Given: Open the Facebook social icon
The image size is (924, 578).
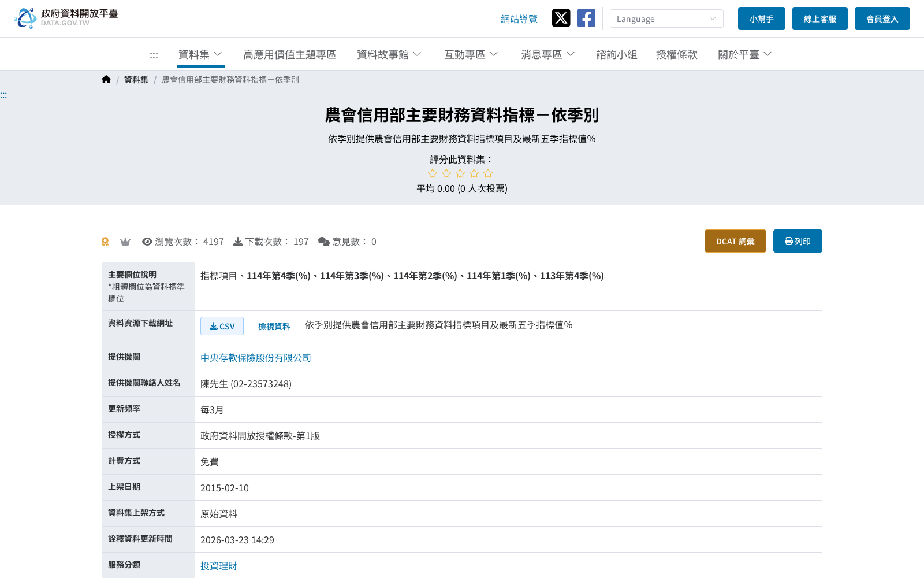Looking at the screenshot, I should coord(586,18).
